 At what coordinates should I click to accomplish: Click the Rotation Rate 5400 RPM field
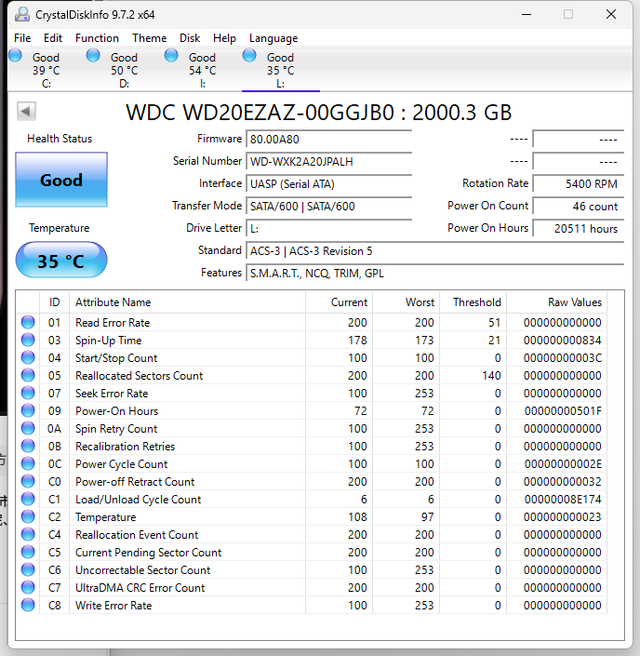click(x=578, y=184)
